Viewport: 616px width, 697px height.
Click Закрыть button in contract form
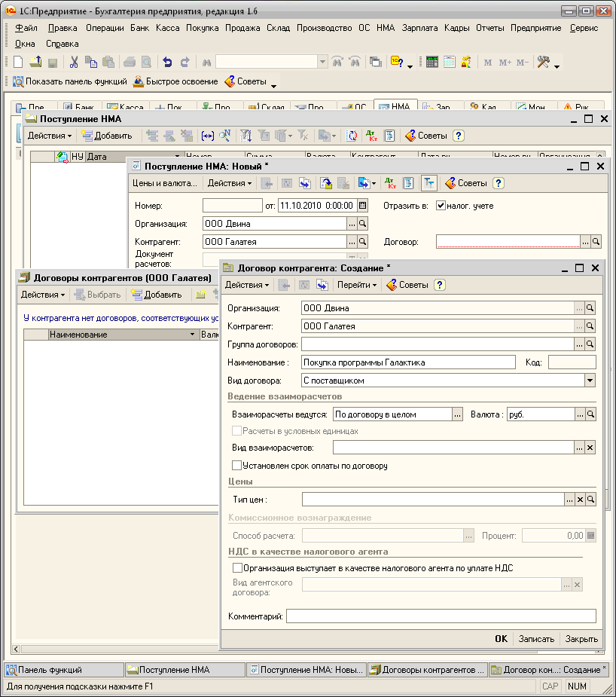click(x=581, y=639)
